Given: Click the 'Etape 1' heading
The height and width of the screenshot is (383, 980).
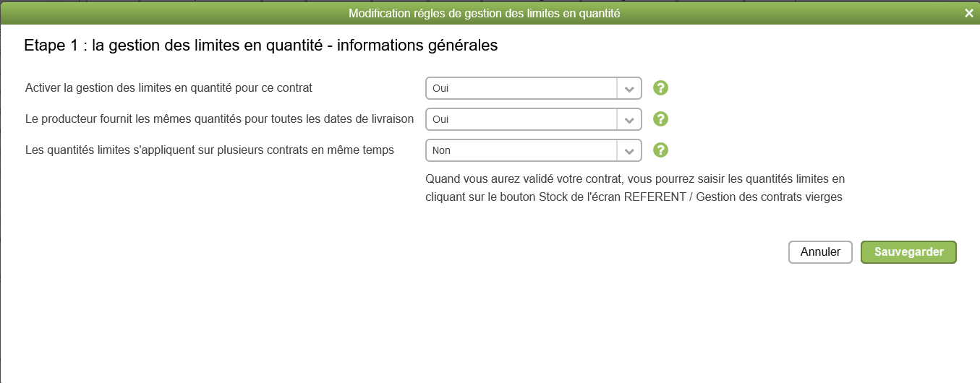Looking at the screenshot, I should click(x=261, y=46).
